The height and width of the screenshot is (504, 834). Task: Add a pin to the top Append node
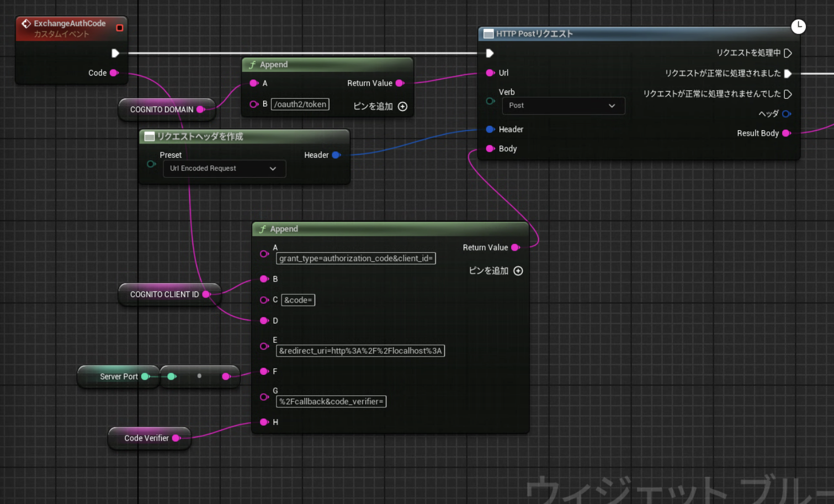[402, 107]
